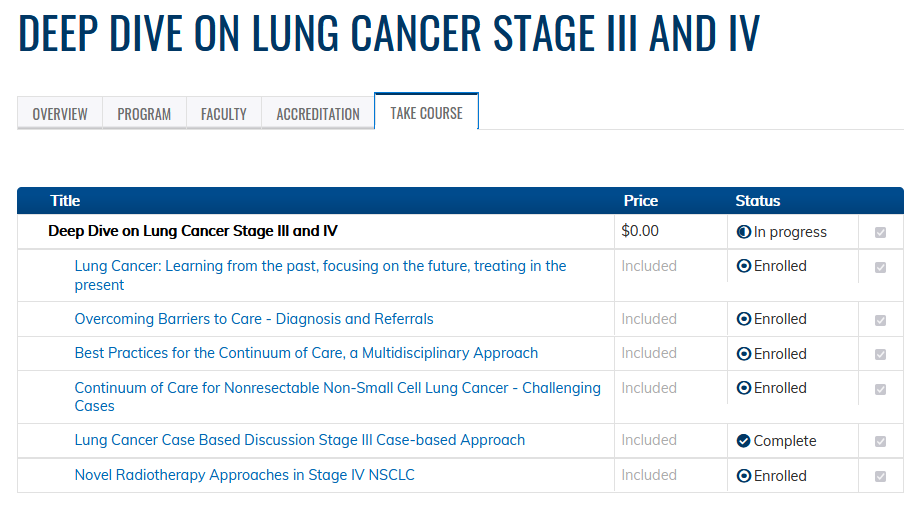920x508 pixels.
Task: Toggle checkbox for Best Practices Continuum row
Action: click(x=880, y=354)
